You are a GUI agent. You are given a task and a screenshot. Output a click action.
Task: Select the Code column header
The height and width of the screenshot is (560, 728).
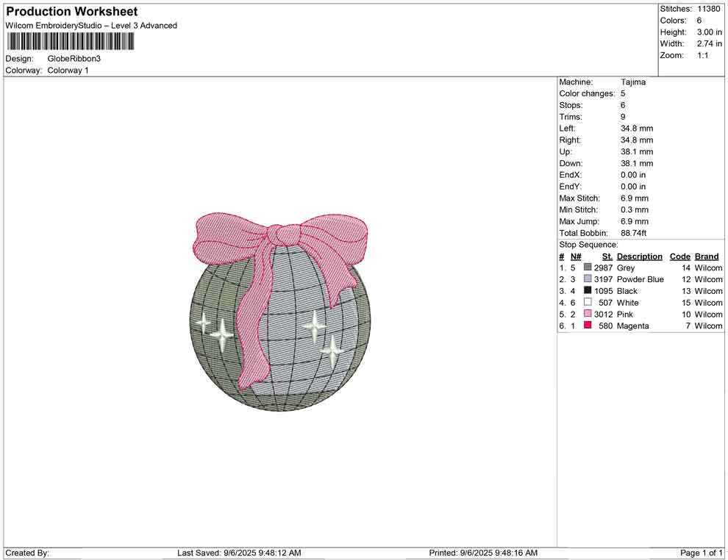pos(679,256)
